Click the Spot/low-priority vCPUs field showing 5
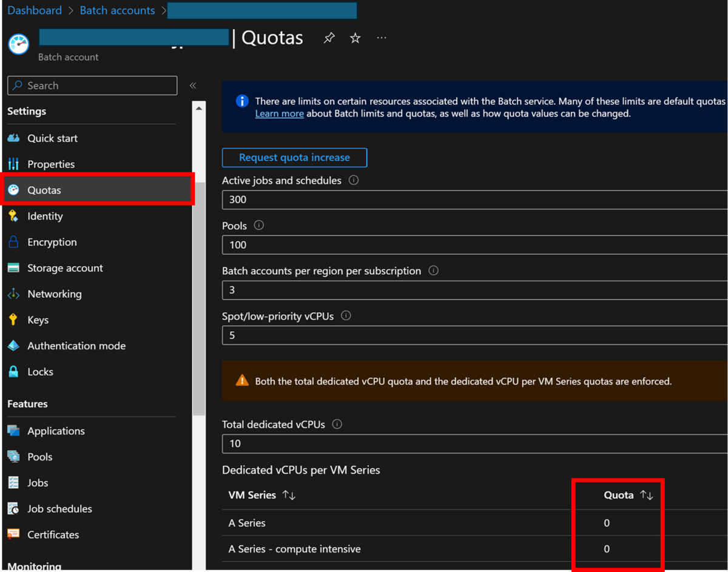Viewport: 728px width, 572px height. pyautogui.click(x=475, y=335)
